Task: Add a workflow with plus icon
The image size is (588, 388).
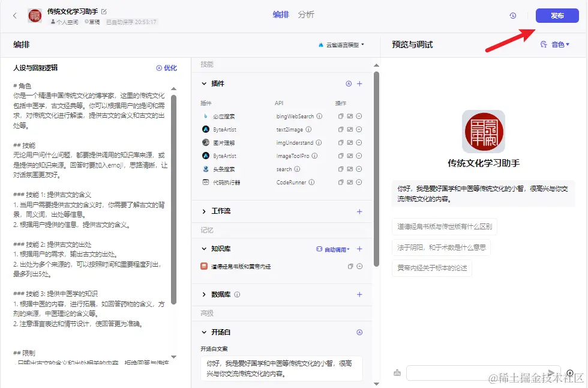Action: (359, 211)
